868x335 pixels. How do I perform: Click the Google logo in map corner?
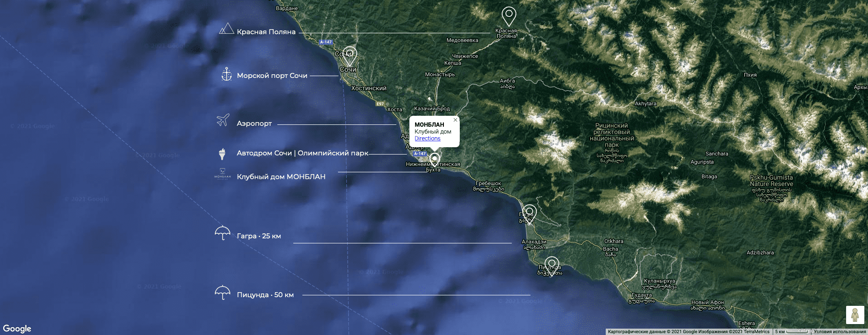[x=17, y=329]
